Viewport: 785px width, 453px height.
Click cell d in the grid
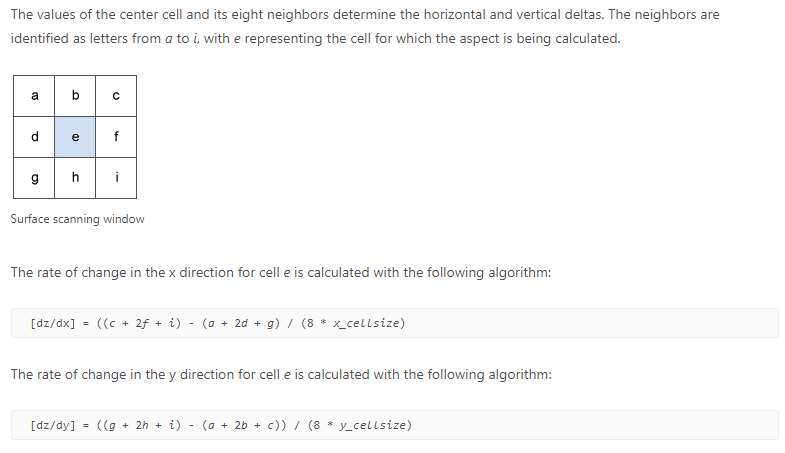point(34,137)
